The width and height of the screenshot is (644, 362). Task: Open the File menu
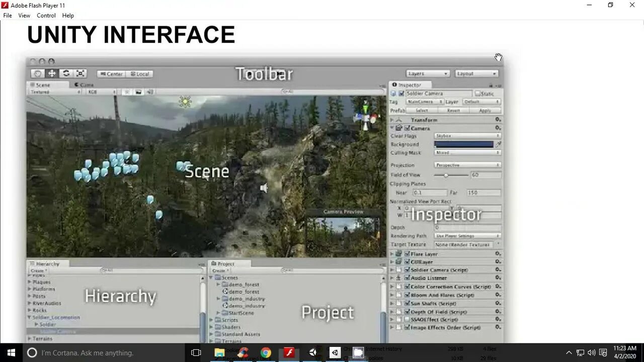click(x=8, y=16)
